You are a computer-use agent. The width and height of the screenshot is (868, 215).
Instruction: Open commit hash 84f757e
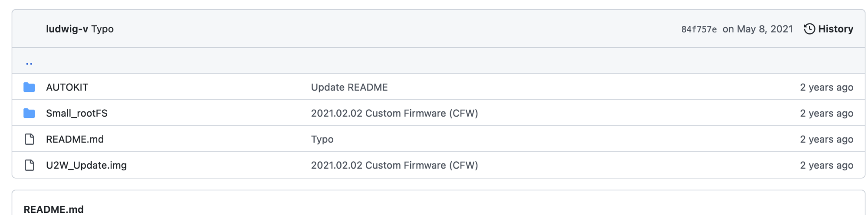pyautogui.click(x=699, y=29)
